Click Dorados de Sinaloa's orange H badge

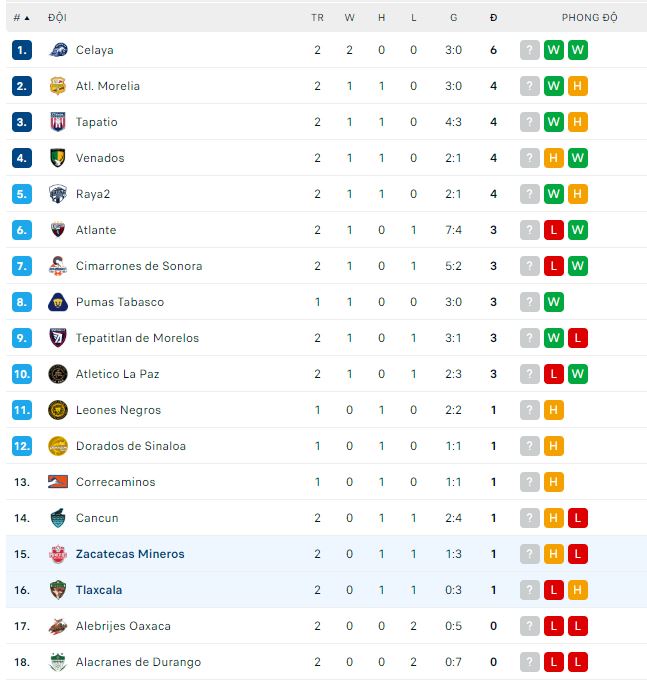pos(554,446)
